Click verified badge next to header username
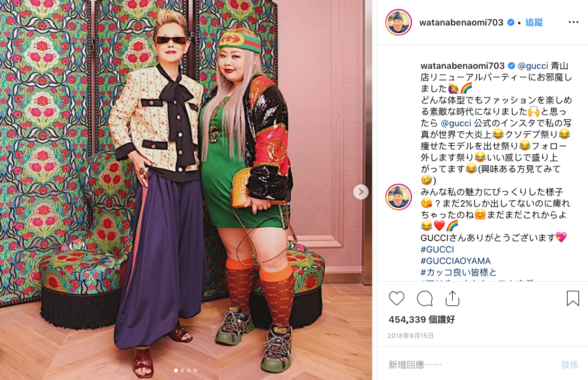This screenshot has height=380, width=588. point(510,22)
